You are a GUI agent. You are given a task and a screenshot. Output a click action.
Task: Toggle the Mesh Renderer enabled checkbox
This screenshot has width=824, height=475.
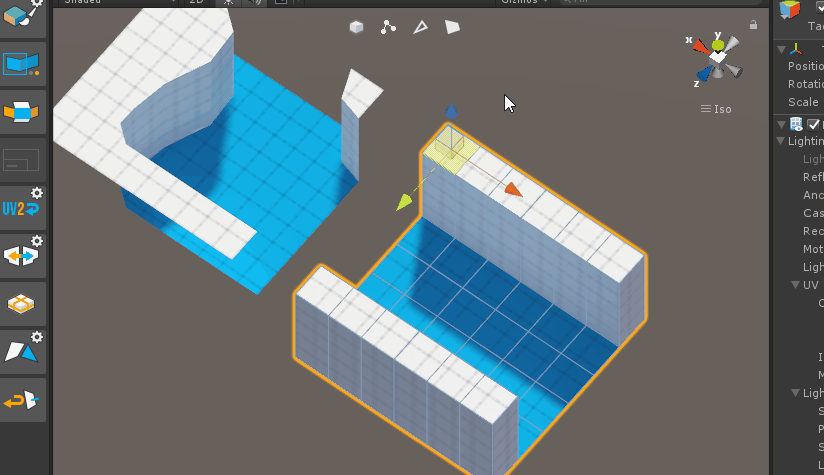click(x=813, y=125)
